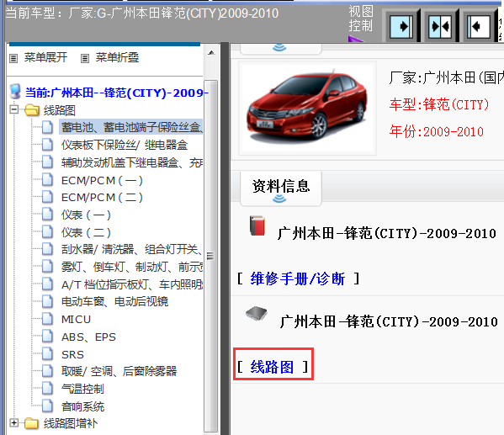The height and width of the screenshot is (435, 504).
Task: Click the computer icon beside 当前:广州本田
Action: tap(15, 92)
